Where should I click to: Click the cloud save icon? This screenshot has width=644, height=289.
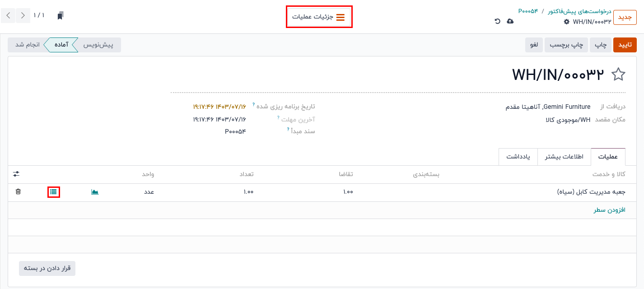(x=510, y=21)
